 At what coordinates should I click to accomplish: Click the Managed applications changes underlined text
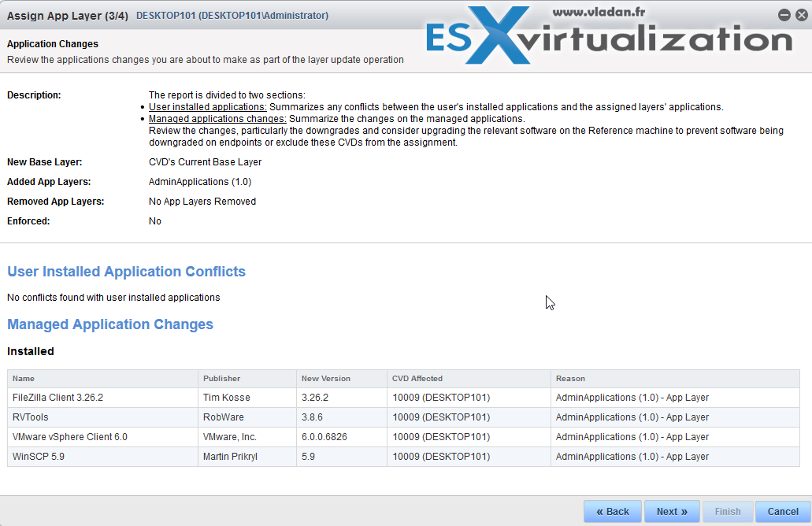tap(217, 119)
